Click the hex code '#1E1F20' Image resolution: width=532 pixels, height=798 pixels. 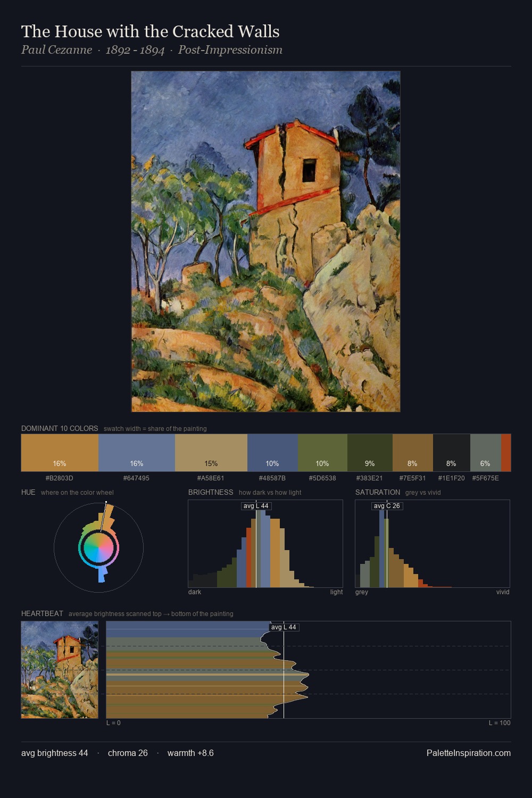click(452, 478)
